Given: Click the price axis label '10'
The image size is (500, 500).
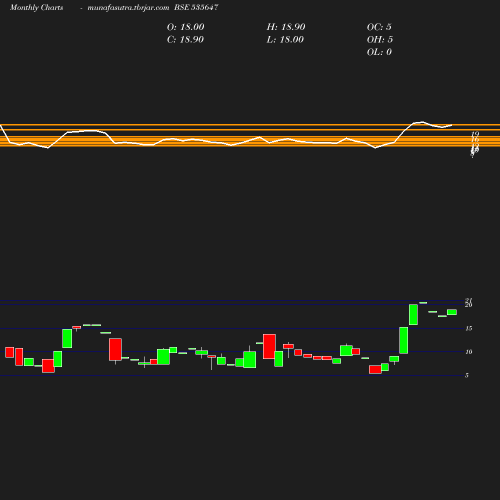Looking at the screenshot, I should pos(469,352).
